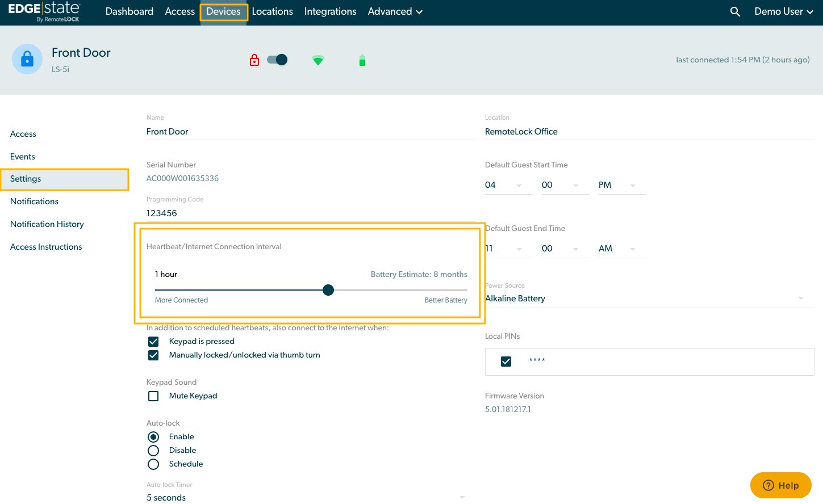Image resolution: width=823 pixels, height=504 pixels.
Task: Uncheck the Keypad is pressed checkbox
Action: coord(153,342)
